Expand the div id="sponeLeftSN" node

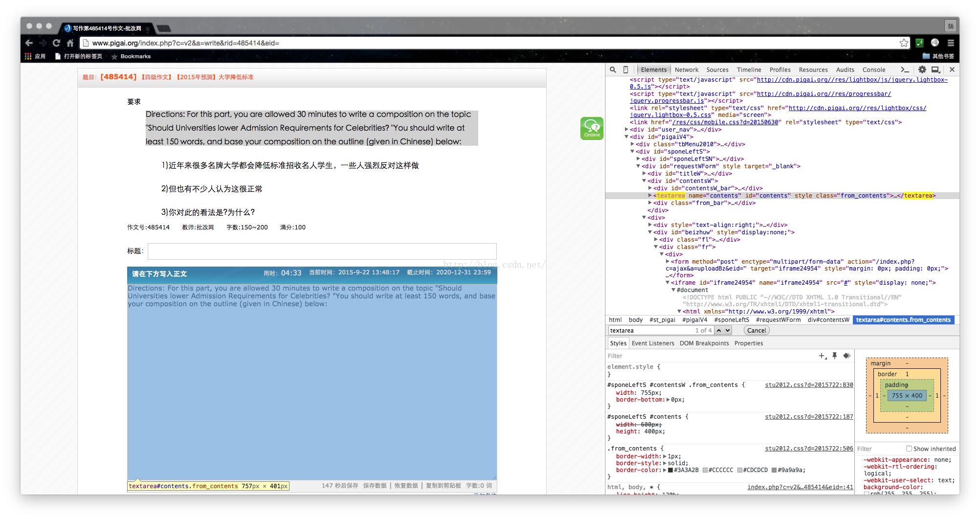[x=638, y=159]
